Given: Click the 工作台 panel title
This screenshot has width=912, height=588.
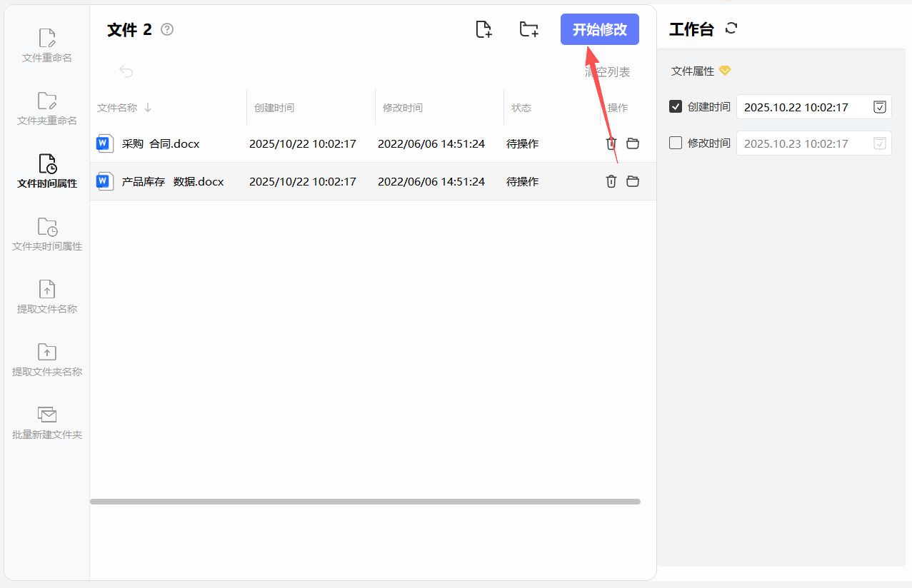Looking at the screenshot, I should click(x=691, y=29).
